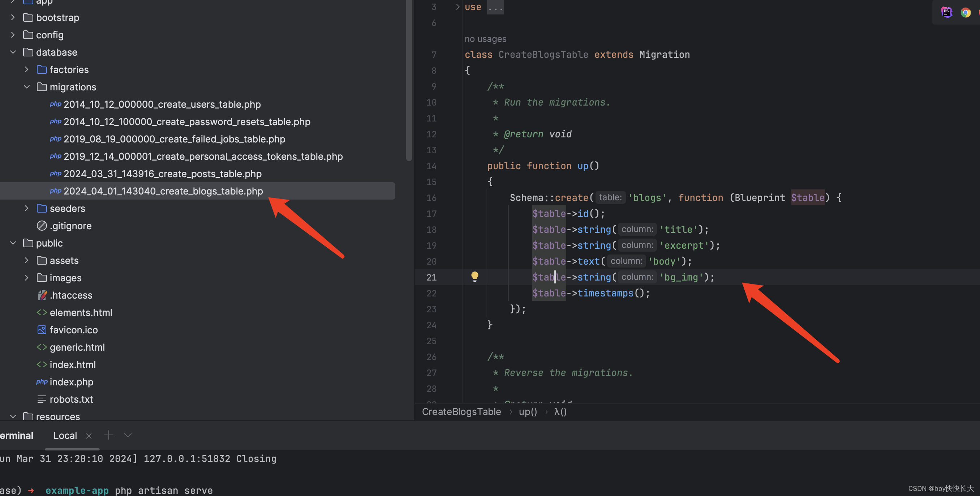980x496 pixels.
Task: Click the '127.0.0.1:51832 Closing' terminal log line
Action: coord(210,458)
